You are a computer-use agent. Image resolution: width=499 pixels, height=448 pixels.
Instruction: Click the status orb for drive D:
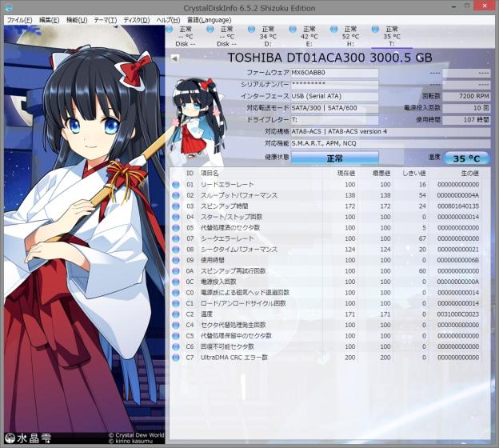pos(251,30)
